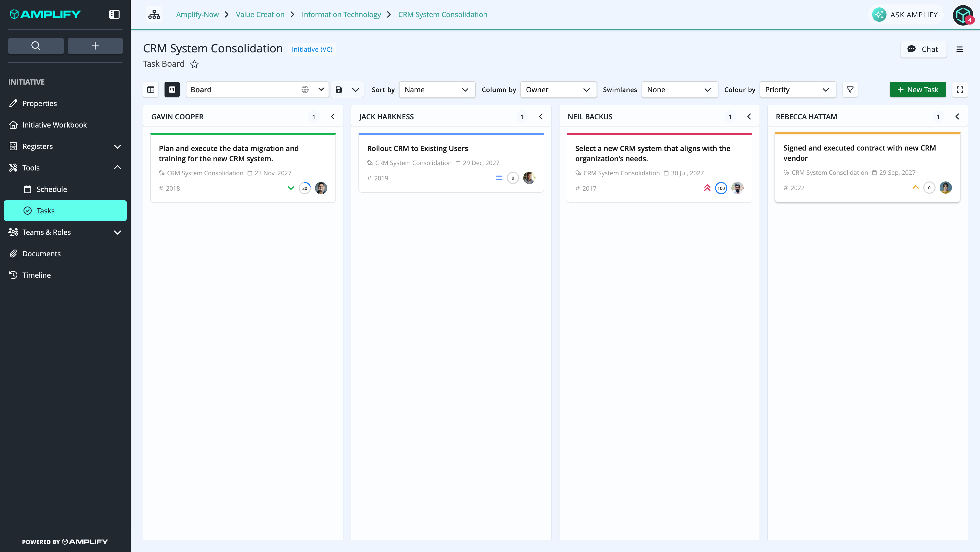Click low priority arrow on task 2018
The height and width of the screenshot is (552, 980).
coord(291,188)
